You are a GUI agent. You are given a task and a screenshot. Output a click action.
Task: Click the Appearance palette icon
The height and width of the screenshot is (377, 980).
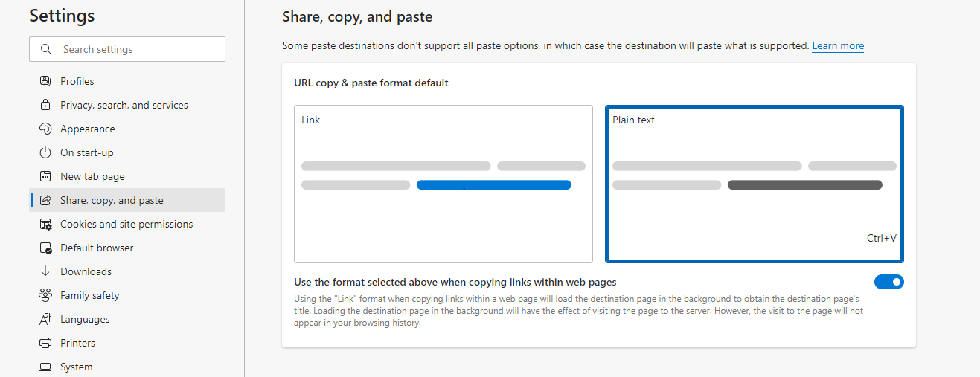click(45, 129)
